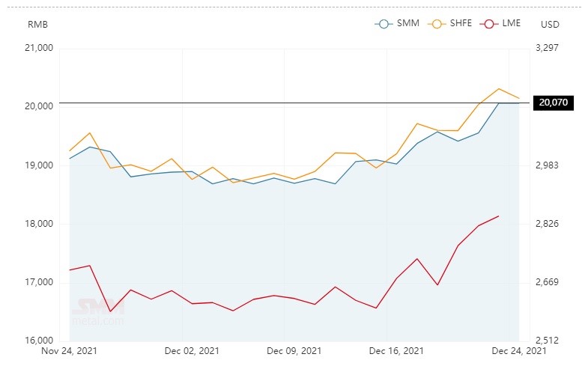The height and width of the screenshot is (372, 588).
Task: Toggle the SMM series legend marker
Action: point(384,24)
